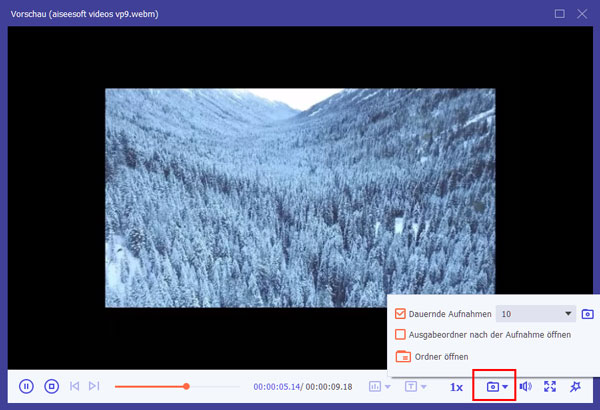Mute the volume speaker icon
The width and height of the screenshot is (600, 410).
coord(525,386)
